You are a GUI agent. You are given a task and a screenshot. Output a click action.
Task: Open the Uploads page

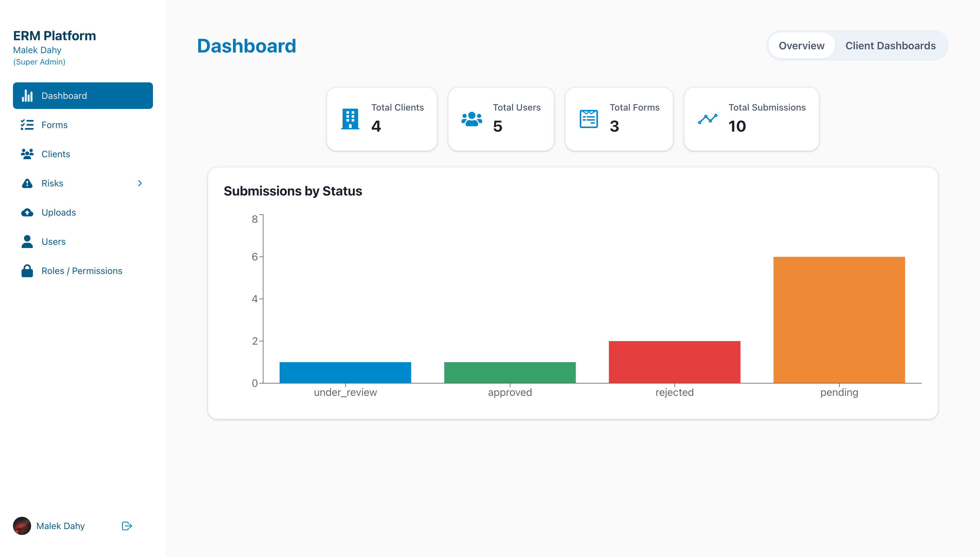[83, 212]
